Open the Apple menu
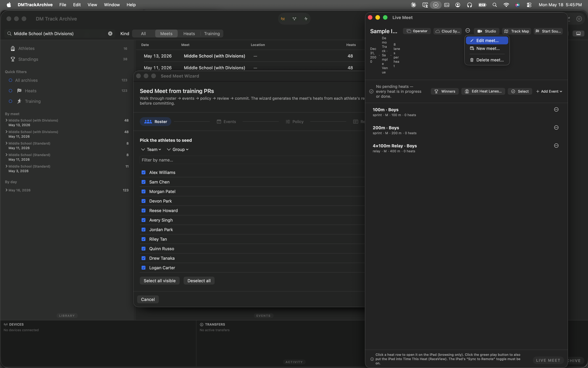Screen dimensions: 588x368 point(9,5)
